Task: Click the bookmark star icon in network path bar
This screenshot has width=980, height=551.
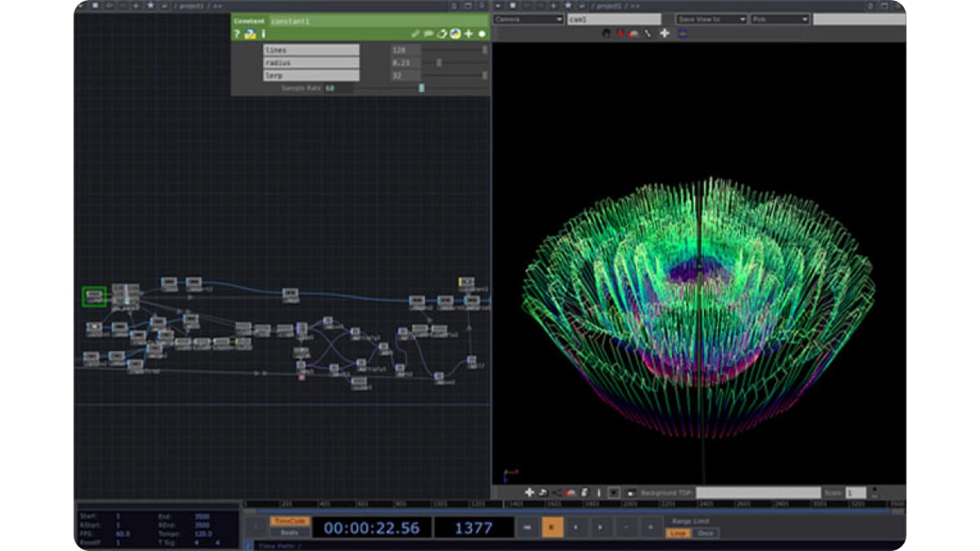Action: tap(150, 6)
